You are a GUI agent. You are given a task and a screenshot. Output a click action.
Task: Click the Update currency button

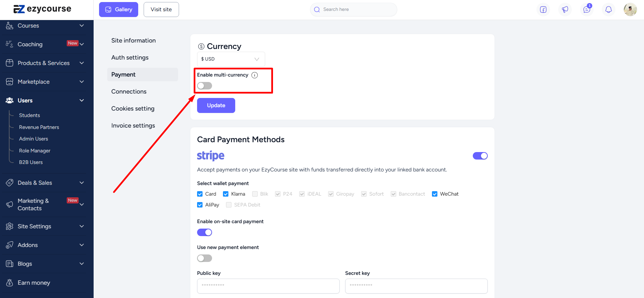point(216,105)
